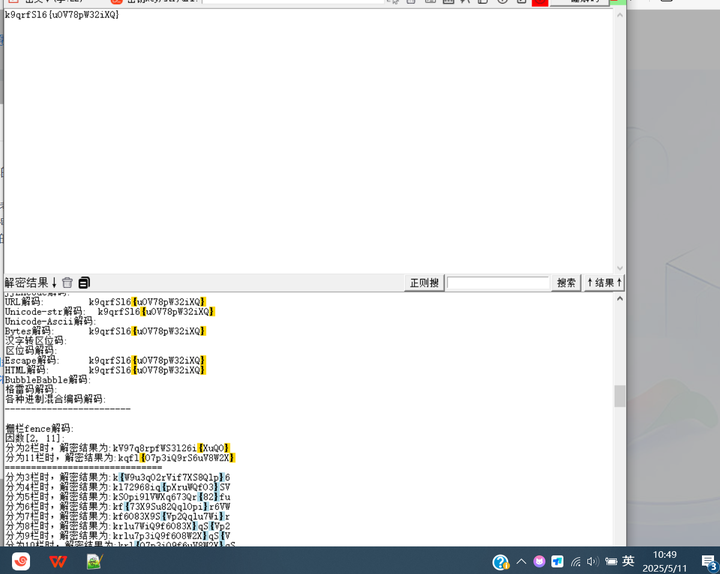
Task: Select the 分为6栏时 fence result
Action: coord(118,506)
